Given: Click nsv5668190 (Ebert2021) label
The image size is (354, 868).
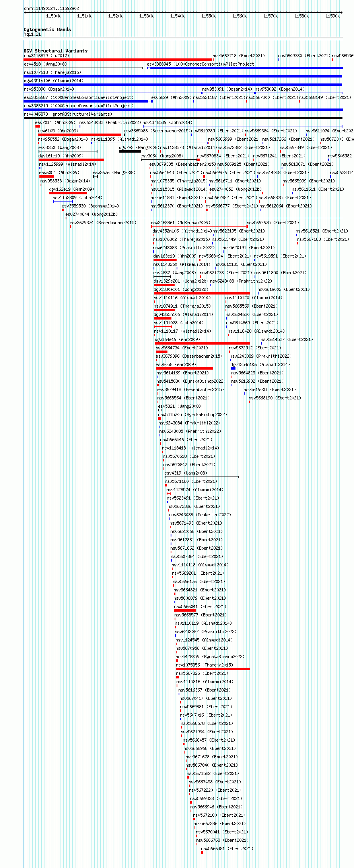Looking at the screenshot, I should pyautogui.click(x=275, y=398).
